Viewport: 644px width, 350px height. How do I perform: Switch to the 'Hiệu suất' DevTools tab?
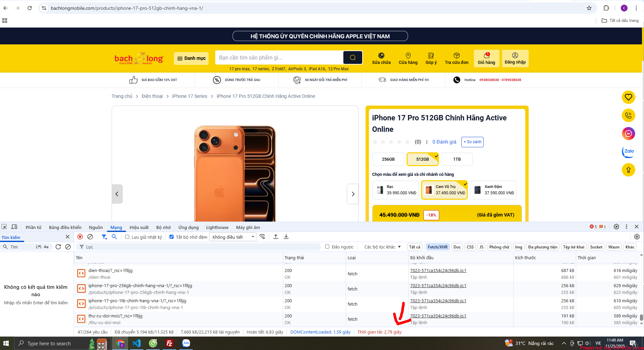pos(139,227)
